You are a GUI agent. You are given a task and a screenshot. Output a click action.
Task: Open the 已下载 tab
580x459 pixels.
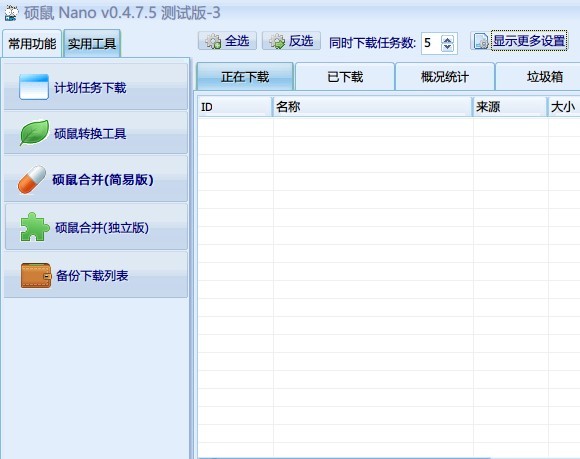345,77
